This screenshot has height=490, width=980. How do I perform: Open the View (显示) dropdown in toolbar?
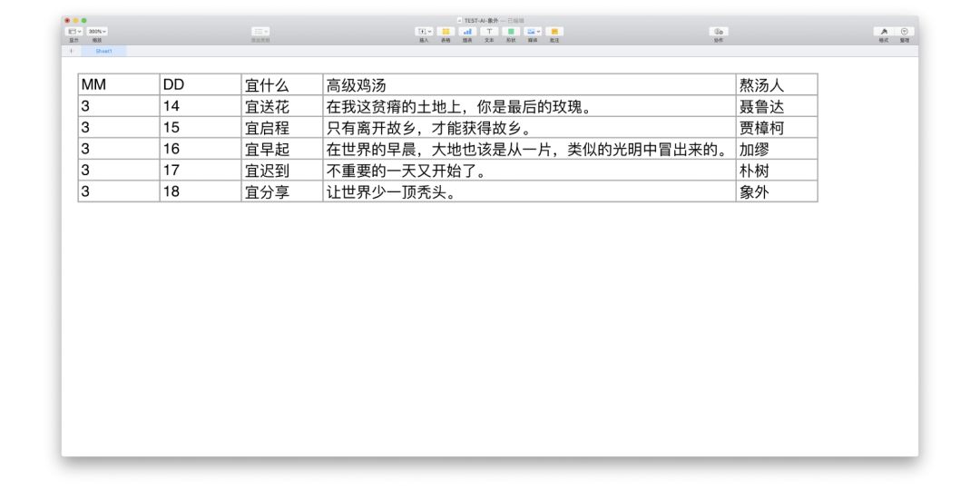[74, 31]
